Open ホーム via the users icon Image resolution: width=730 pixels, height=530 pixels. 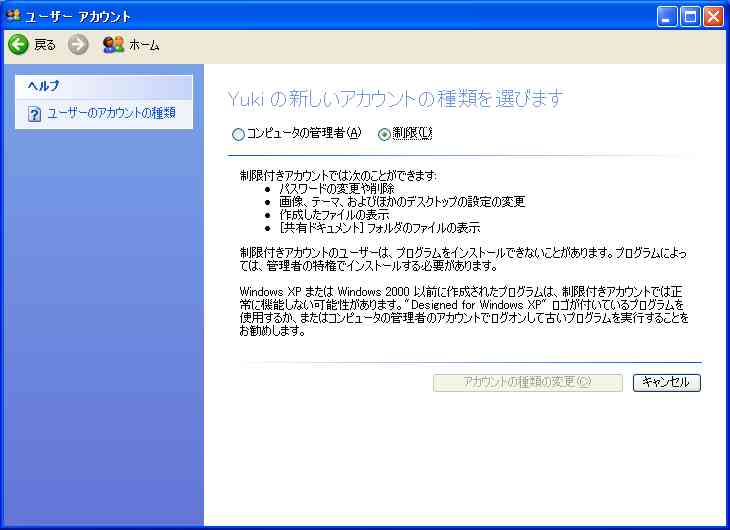(114, 45)
